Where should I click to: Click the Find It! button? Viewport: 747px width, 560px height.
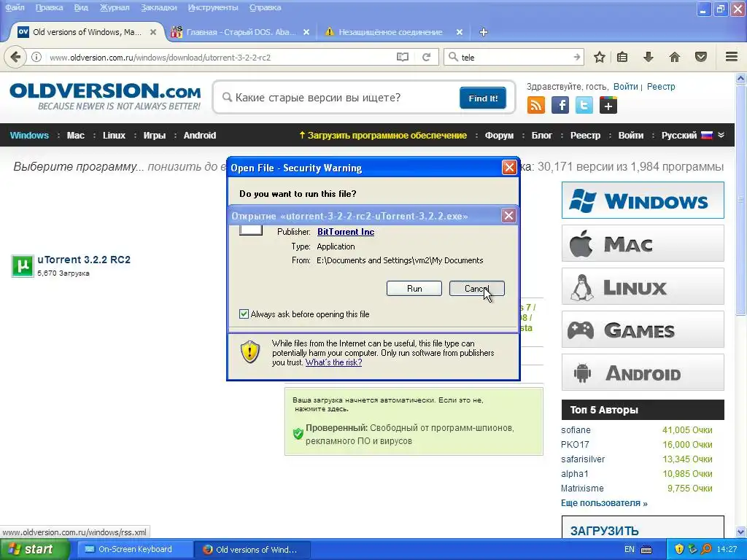tap(483, 98)
